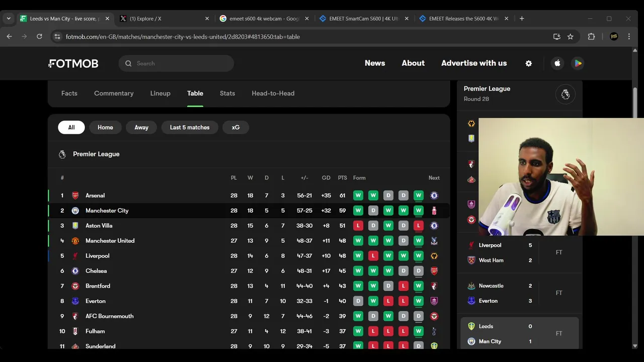Click the Everton crest in league table
The image size is (644, 362).
click(75, 301)
